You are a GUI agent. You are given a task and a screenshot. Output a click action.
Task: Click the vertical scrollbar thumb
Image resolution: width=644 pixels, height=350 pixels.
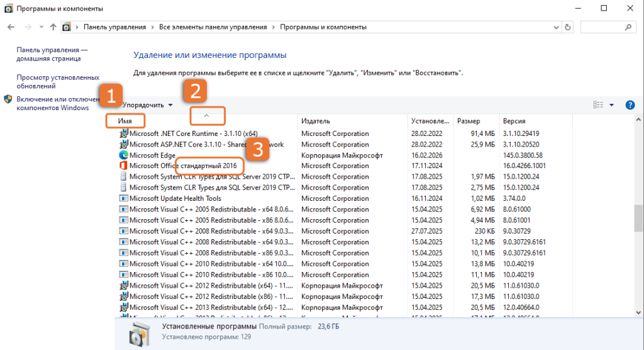pos(638,218)
